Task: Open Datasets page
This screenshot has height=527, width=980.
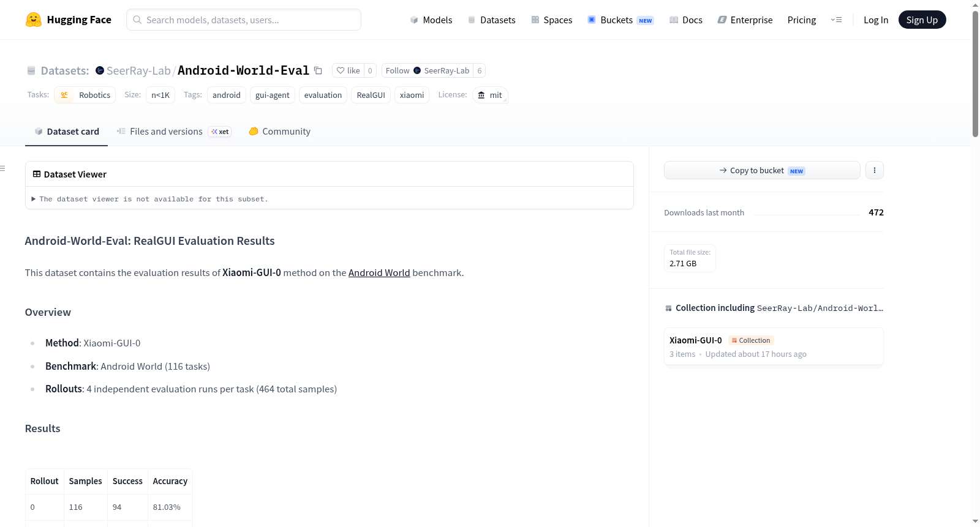Action: [491, 20]
